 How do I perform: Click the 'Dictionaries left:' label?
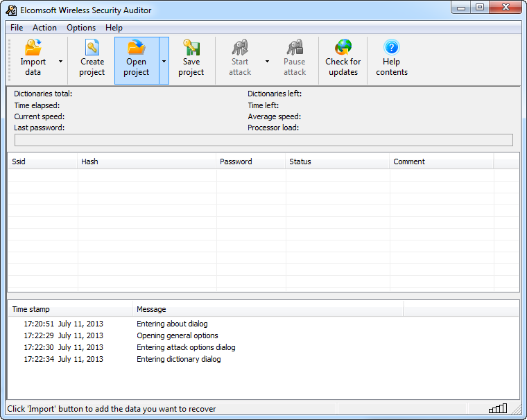[x=275, y=94]
